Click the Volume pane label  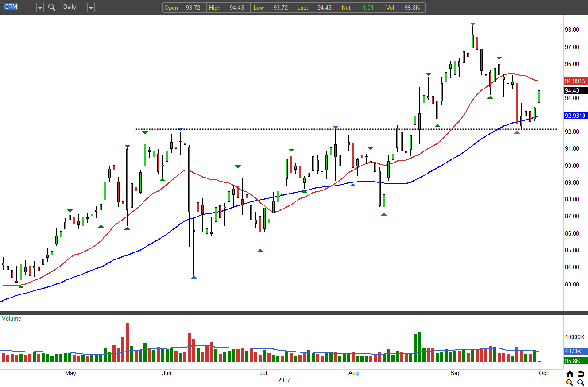click(12, 318)
